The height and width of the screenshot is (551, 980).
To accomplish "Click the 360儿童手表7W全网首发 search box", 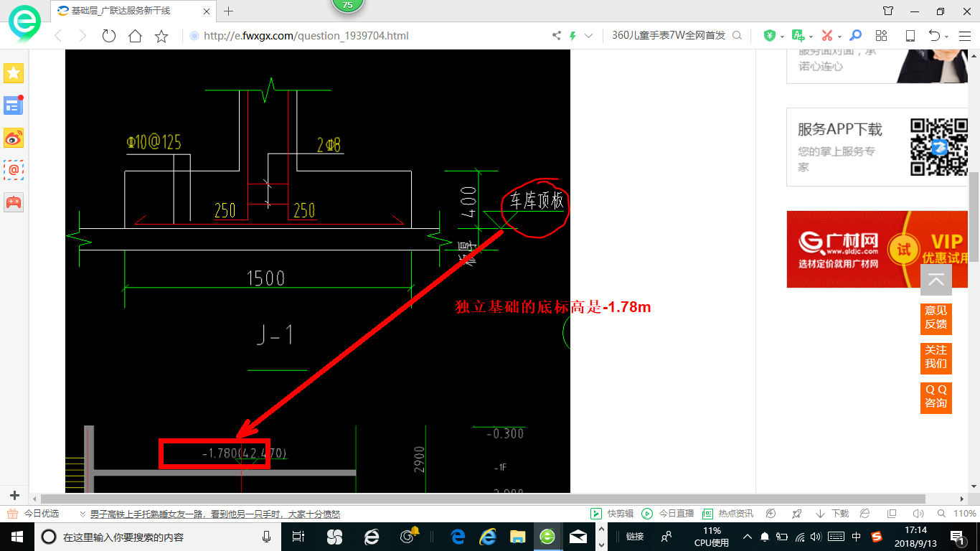I will point(669,36).
